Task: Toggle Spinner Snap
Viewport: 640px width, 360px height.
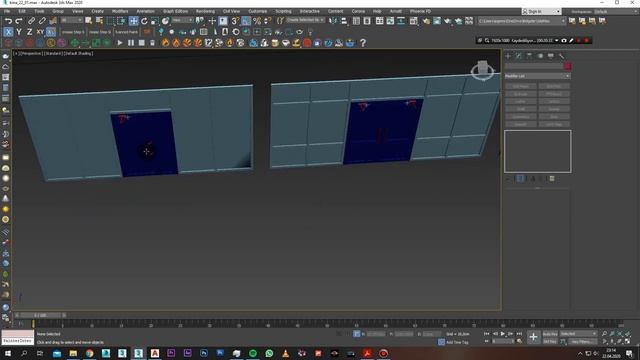Action: 268,20
